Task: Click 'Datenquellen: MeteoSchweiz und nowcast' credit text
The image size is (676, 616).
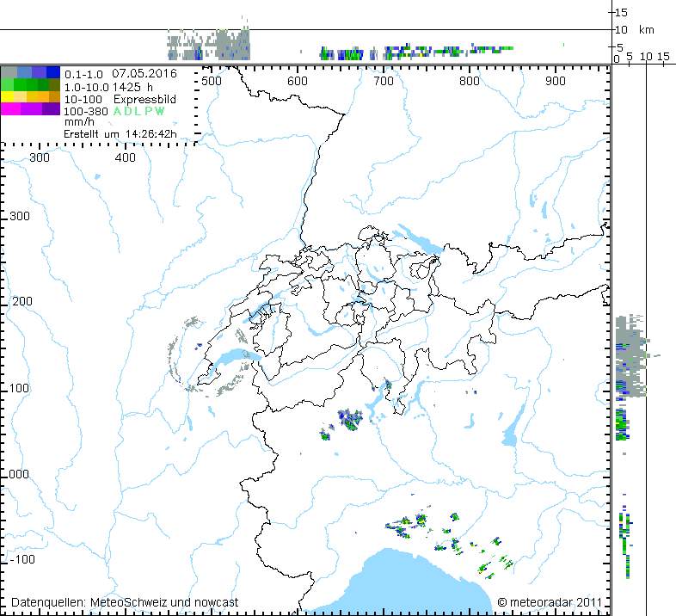Action: point(125,602)
